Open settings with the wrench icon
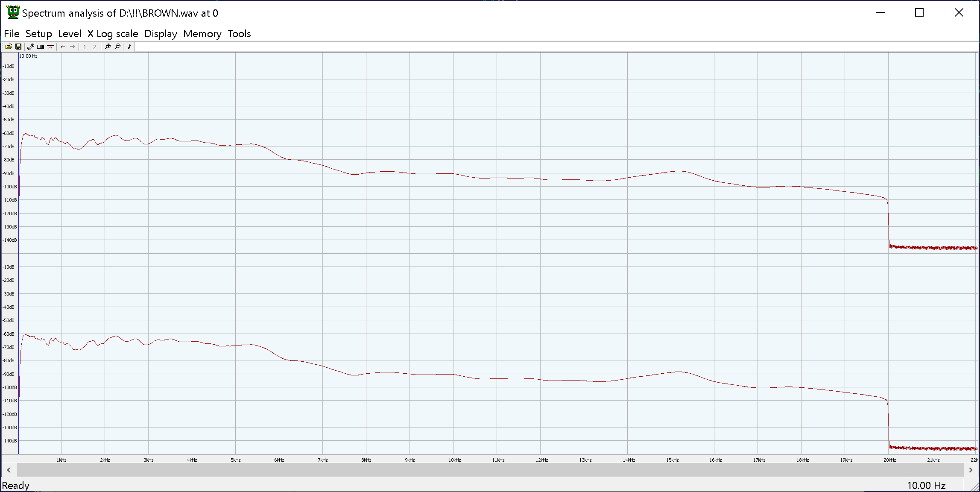The width and height of the screenshot is (980, 492). pos(30,47)
